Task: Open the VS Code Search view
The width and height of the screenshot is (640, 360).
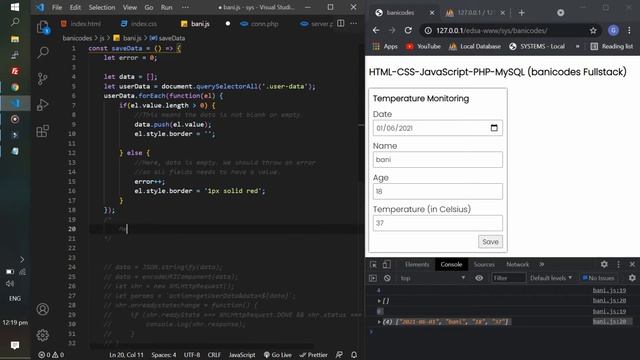Action: point(43,52)
